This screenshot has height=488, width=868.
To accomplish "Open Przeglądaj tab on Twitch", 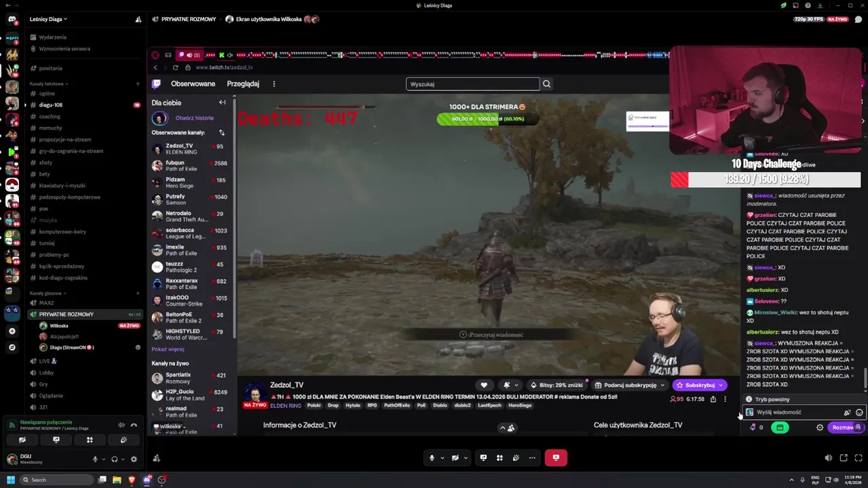I will coord(243,84).
